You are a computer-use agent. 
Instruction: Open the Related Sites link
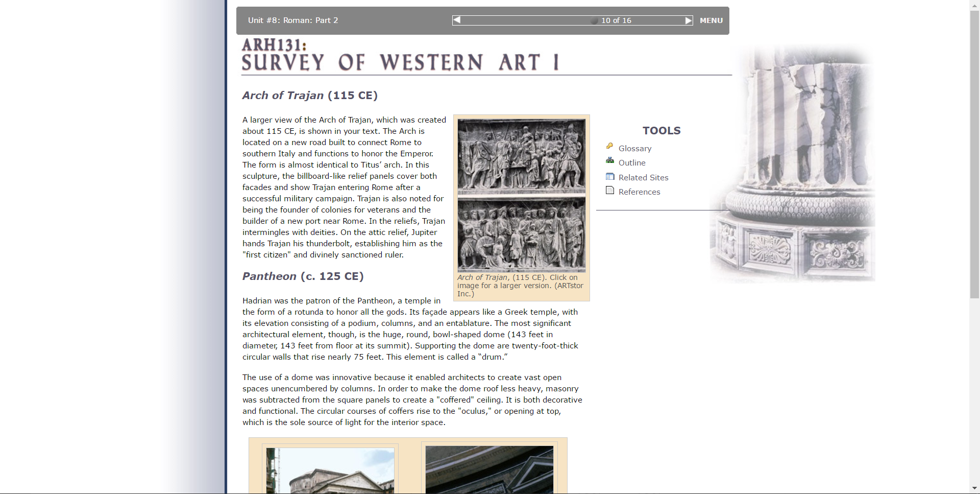point(643,178)
